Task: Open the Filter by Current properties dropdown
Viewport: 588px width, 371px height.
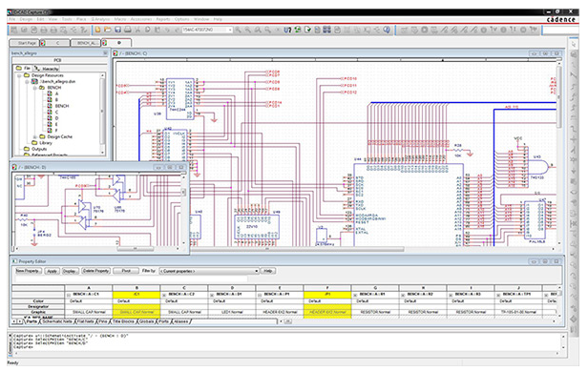Action: point(257,271)
